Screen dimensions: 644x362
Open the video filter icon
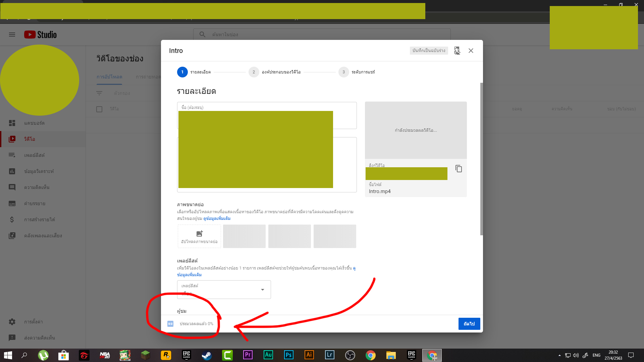tap(99, 93)
